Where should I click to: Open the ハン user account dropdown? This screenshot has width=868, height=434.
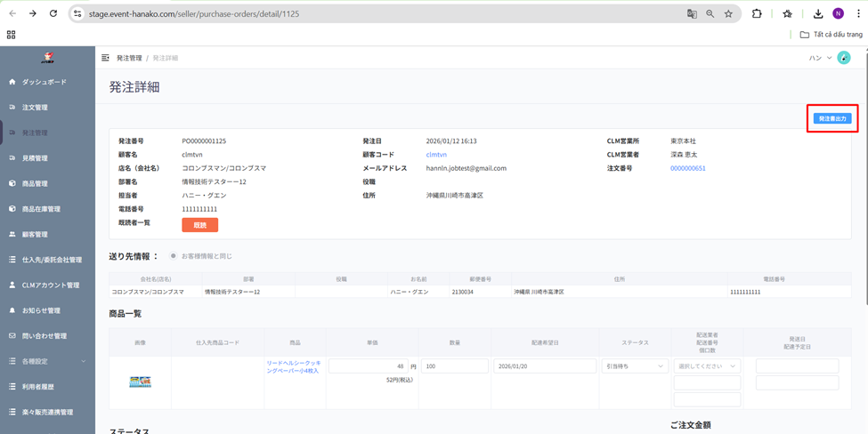[820, 58]
